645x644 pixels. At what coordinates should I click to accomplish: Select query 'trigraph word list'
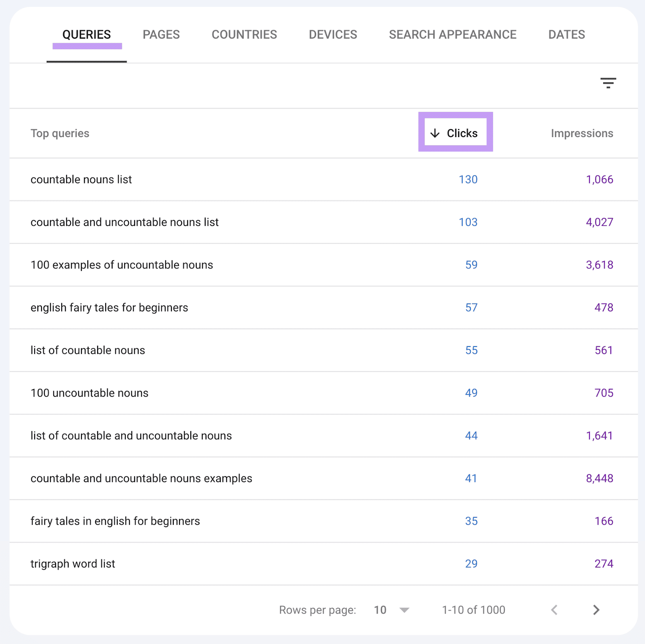(x=73, y=564)
